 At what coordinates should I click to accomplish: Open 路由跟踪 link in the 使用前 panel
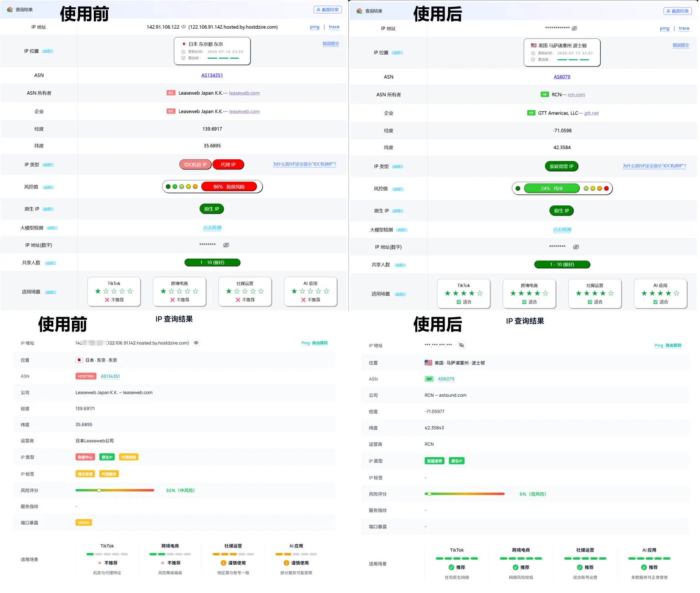pyautogui.click(x=320, y=343)
